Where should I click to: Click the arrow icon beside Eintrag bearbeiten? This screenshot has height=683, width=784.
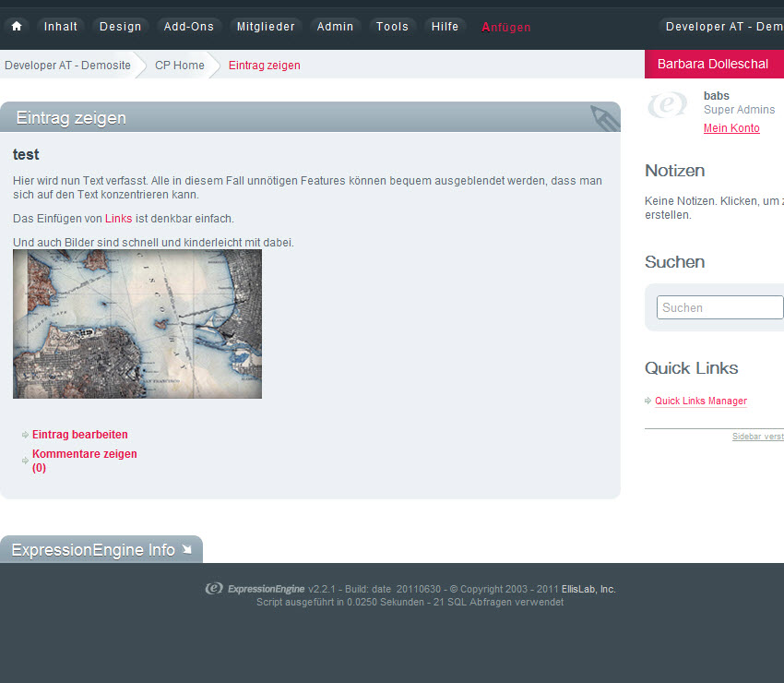tap(24, 434)
